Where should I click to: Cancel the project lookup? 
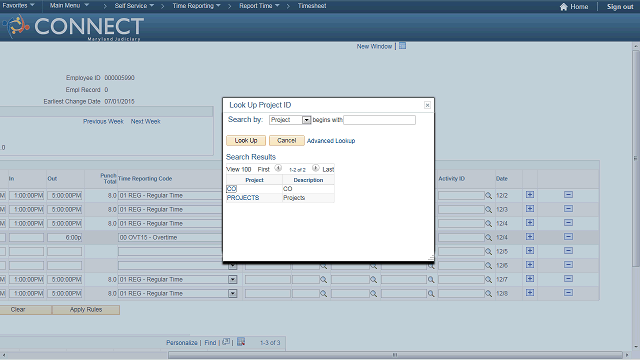click(x=287, y=140)
